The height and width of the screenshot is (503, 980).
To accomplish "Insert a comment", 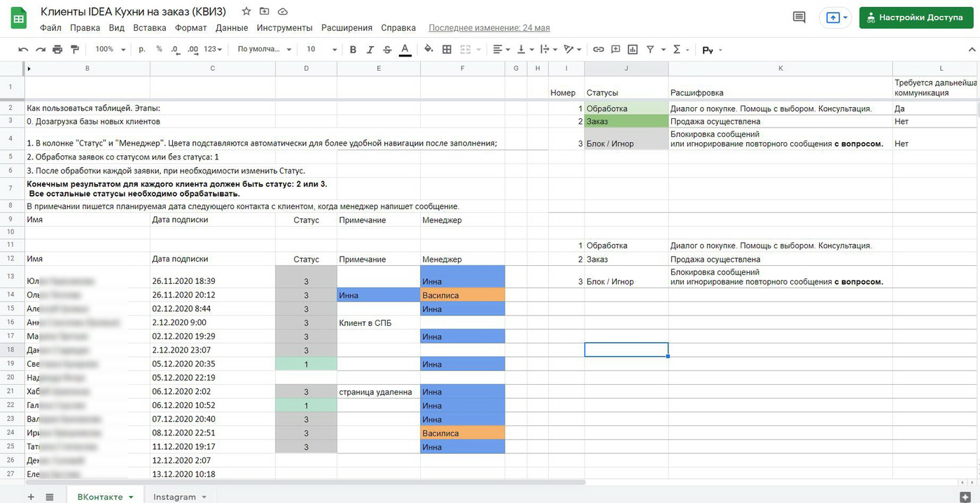I will tap(616, 50).
